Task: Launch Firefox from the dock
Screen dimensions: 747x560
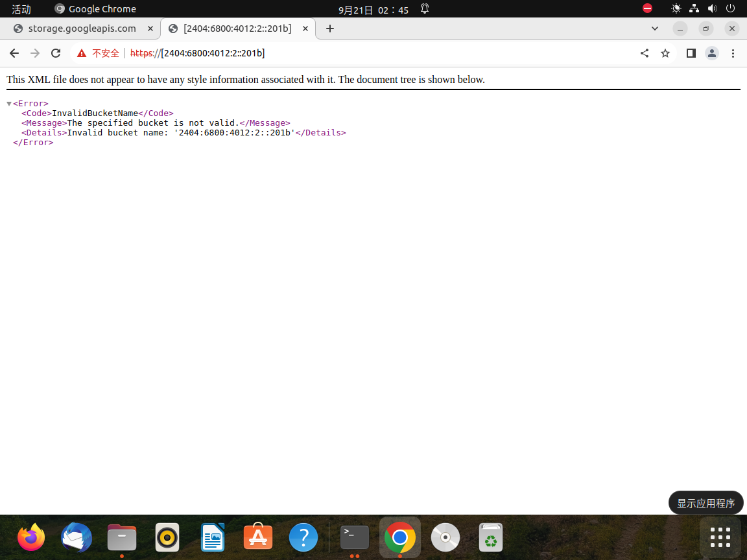Action: 31,537
